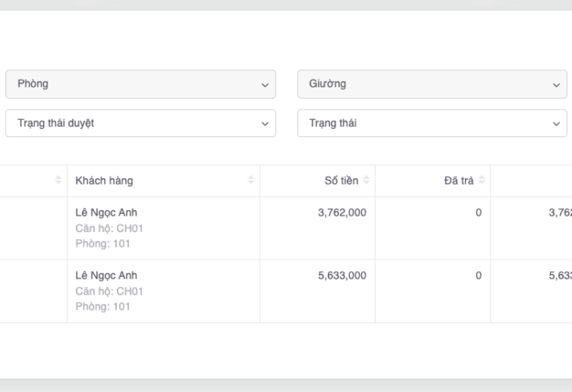Select the Đã trả column header text

[x=458, y=180]
